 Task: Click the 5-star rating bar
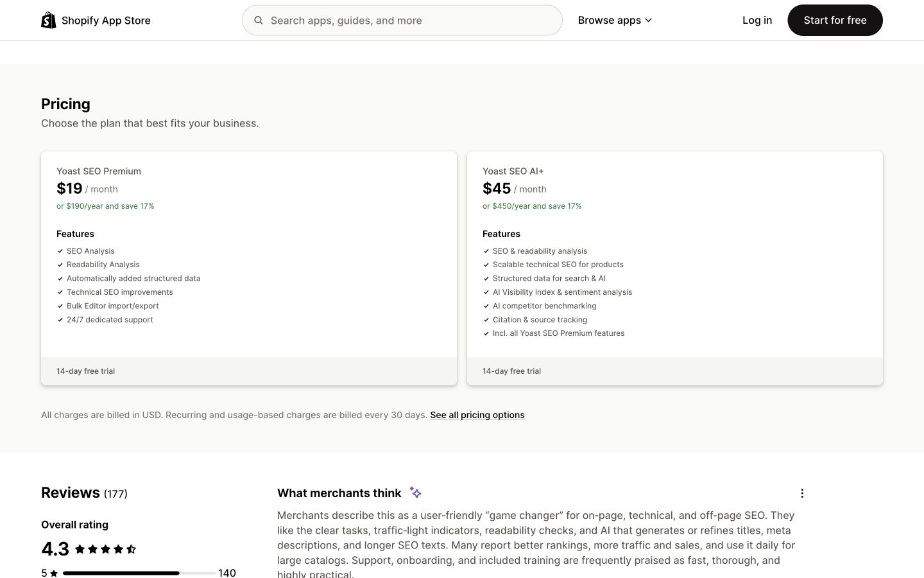139,573
